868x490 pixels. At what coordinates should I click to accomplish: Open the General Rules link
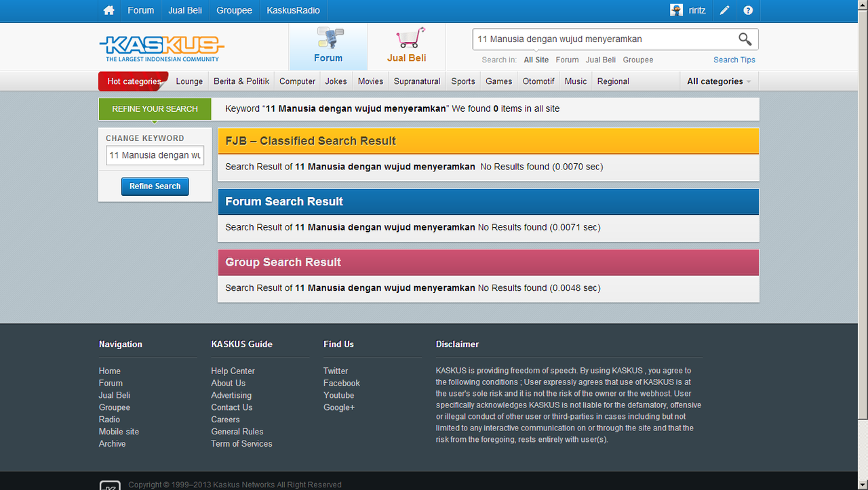click(x=237, y=432)
